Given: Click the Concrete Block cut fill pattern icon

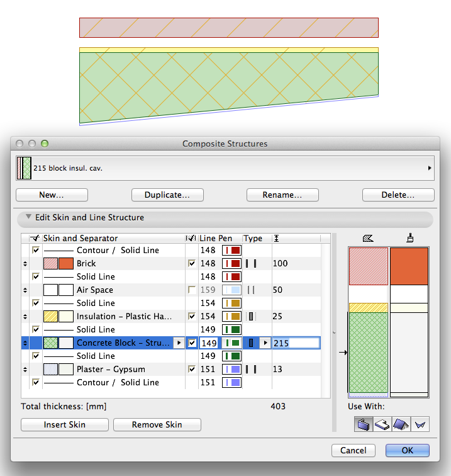Looking at the screenshot, I should pyautogui.click(x=51, y=343).
